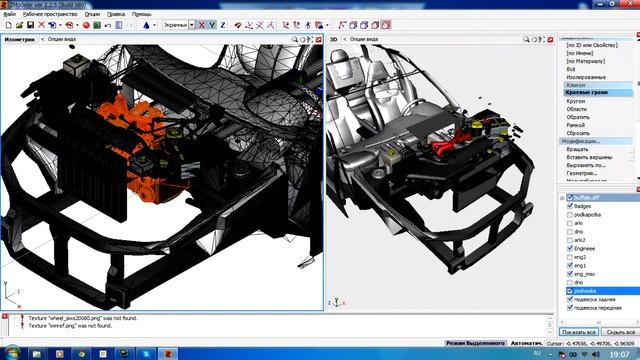Create a new file with the New icon
This screenshot has height=360, width=640.
pyautogui.click(x=9, y=25)
